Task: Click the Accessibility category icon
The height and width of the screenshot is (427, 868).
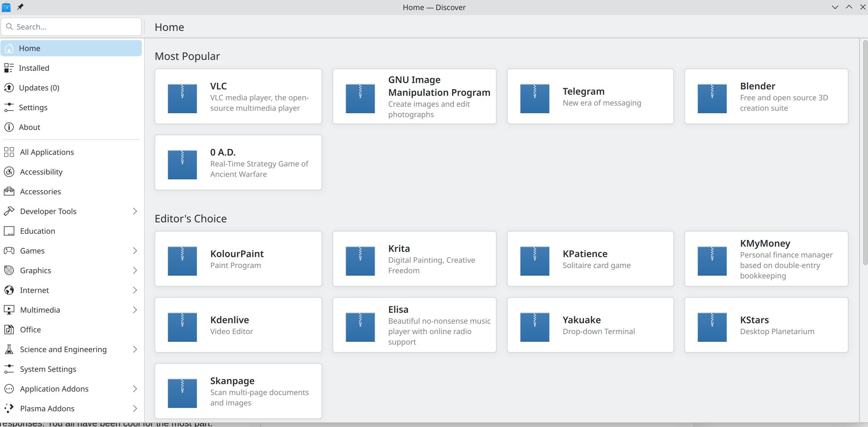Action: pos(9,172)
